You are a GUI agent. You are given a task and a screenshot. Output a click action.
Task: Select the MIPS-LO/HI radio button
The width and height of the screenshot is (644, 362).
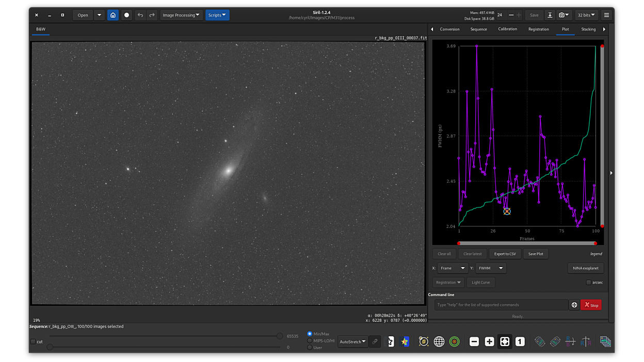310,340
